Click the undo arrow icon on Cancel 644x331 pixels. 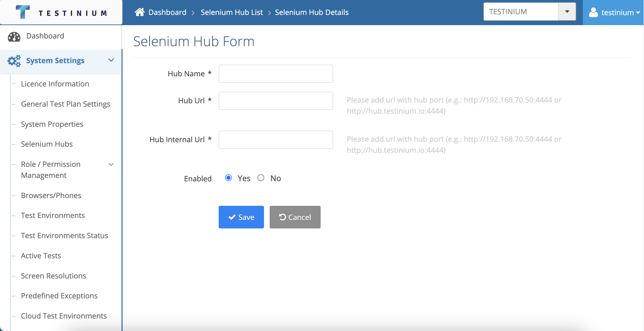(282, 217)
